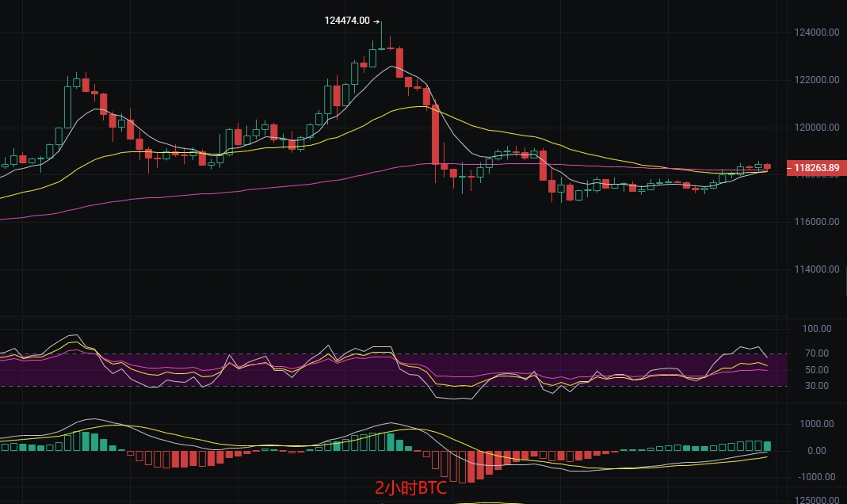847x504 pixels.
Task: Click the RSI 30.00 scale label
Action: click(x=817, y=386)
